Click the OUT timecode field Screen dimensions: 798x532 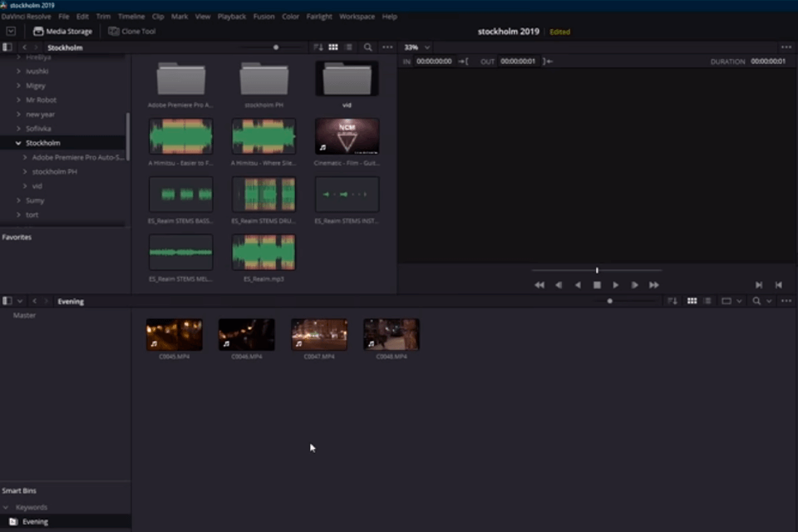(518, 61)
